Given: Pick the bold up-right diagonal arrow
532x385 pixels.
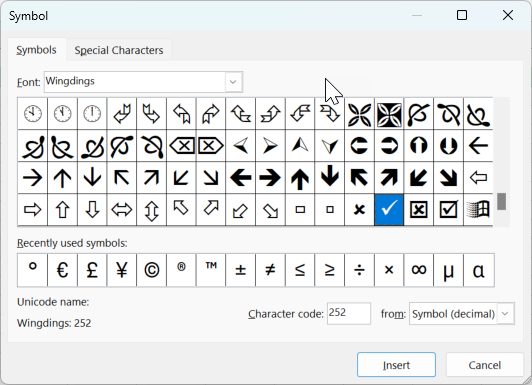Looking at the screenshot, I should pos(389,177).
